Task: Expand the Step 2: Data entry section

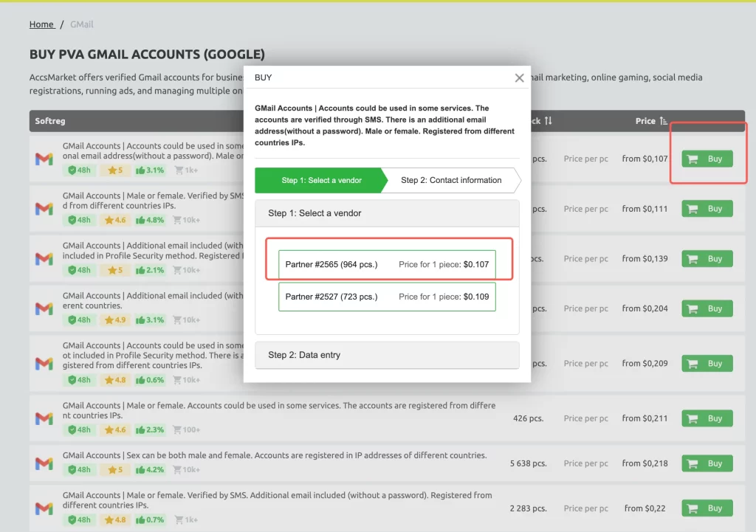Action: click(x=387, y=355)
